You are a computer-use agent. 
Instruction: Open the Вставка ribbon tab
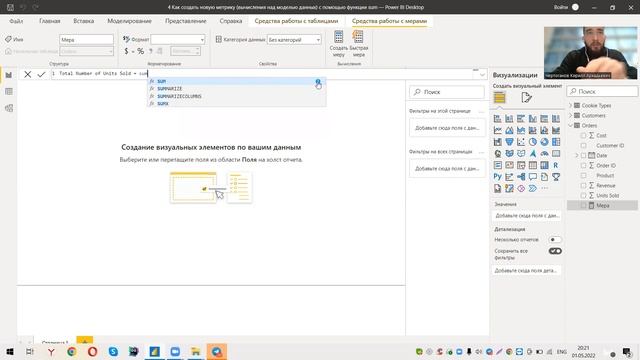click(x=83, y=21)
